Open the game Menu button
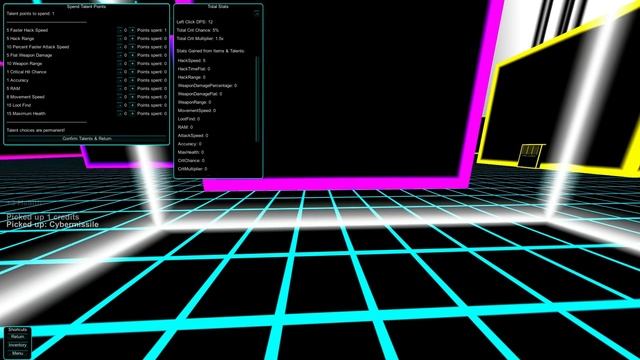The height and width of the screenshot is (360, 640). coord(18,353)
